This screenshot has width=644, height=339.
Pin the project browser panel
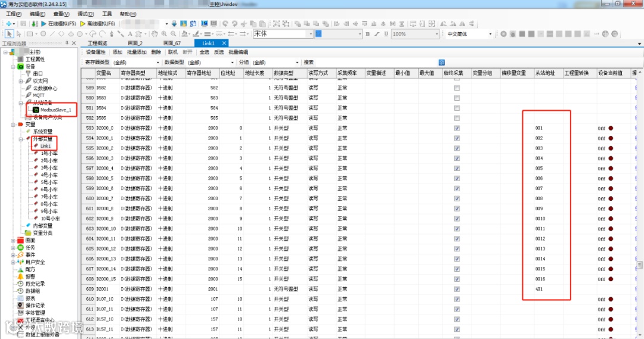(x=67, y=43)
